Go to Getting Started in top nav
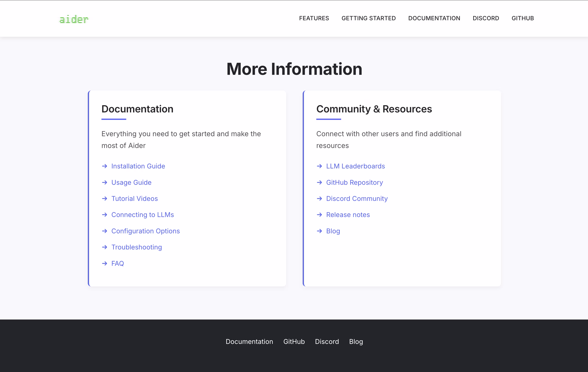Screen dimensions: 588x372 tap(368, 18)
